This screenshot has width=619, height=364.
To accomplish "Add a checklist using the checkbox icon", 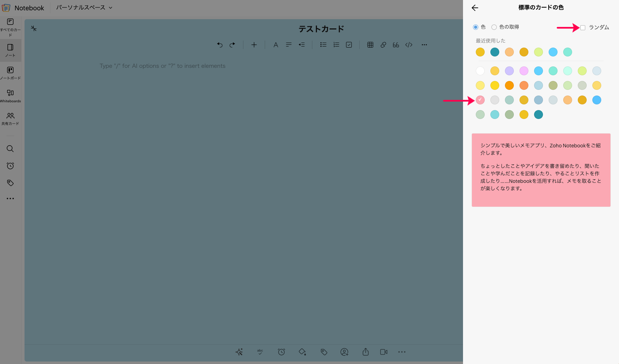I will point(349,45).
